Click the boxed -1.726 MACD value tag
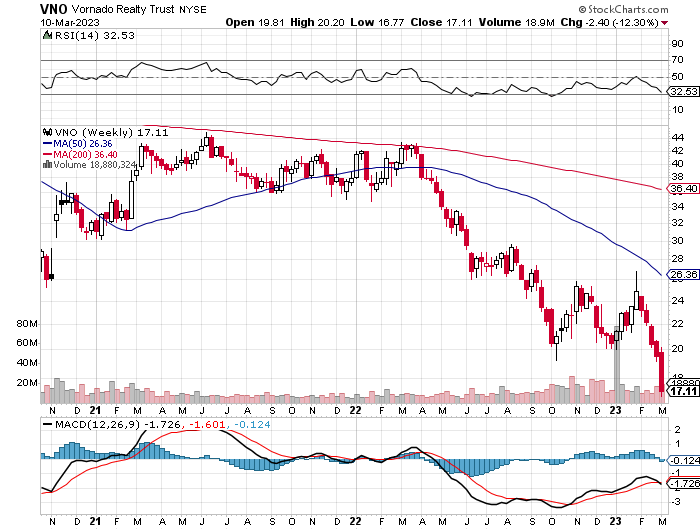Viewport: 700px width, 530px height. coord(683,484)
